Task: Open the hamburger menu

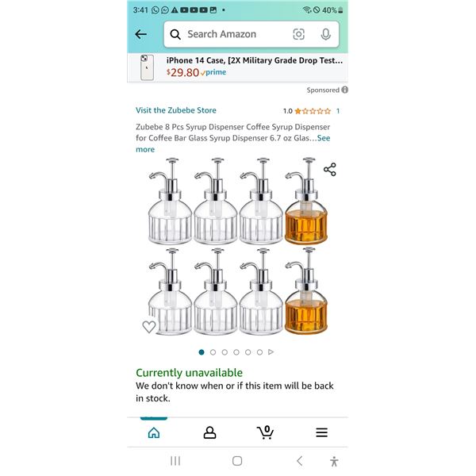Action: [322, 432]
